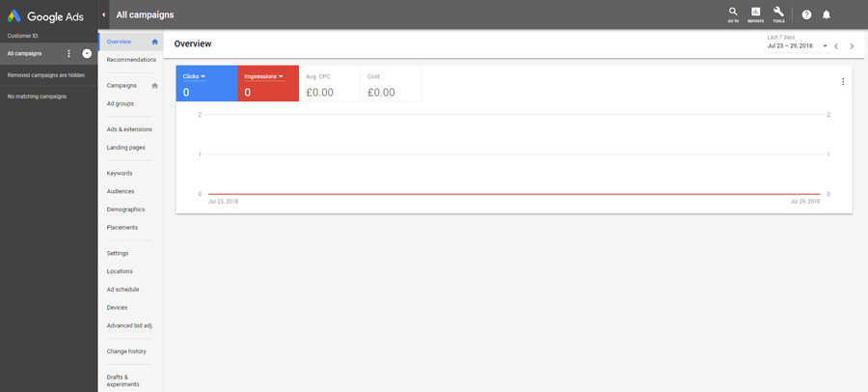The image size is (868, 392).
Task: Open Drafts & experiments page
Action: click(x=122, y=380)
